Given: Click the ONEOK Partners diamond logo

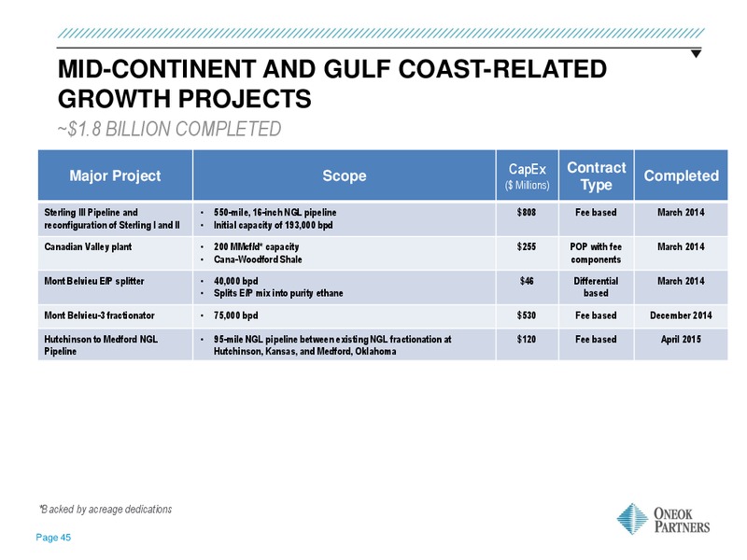Looking at the screenshot, I should click(x=632, y=519).
